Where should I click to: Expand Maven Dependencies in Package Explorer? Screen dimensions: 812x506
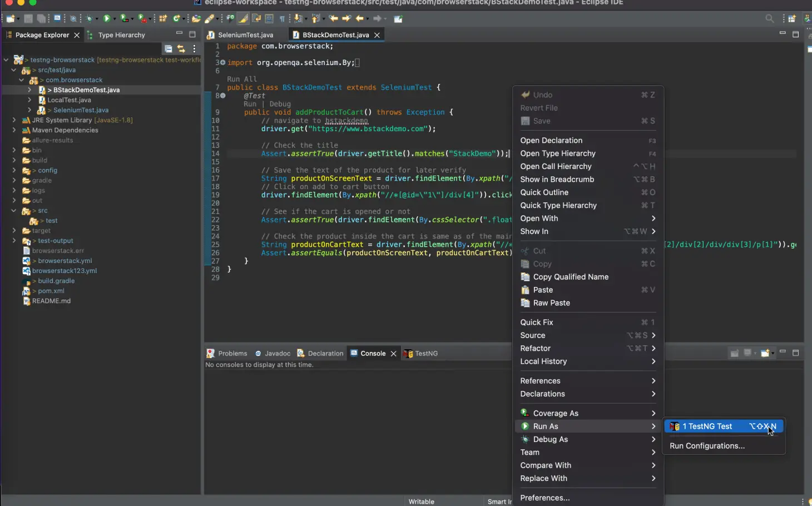(13, 130)
